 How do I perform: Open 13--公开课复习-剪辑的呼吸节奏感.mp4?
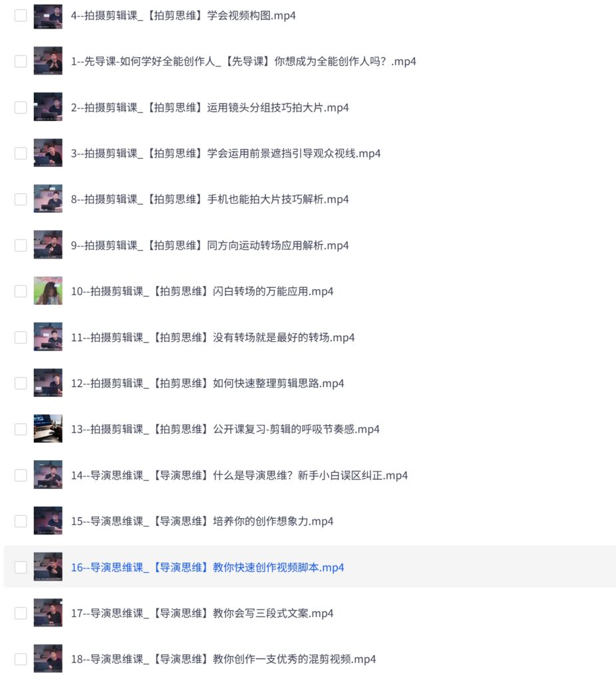click(x=225, y=429)
